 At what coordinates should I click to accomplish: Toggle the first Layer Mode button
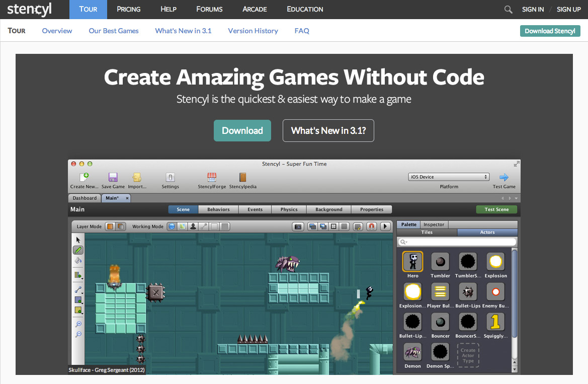(x=110, y=226)
